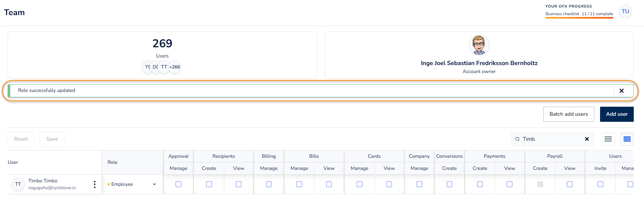Open the three-dot menu for Timbo Timbo
Image resolution: width=644 pixels, height=199 pixels.
pyautogui.click(x=94, y=184)
